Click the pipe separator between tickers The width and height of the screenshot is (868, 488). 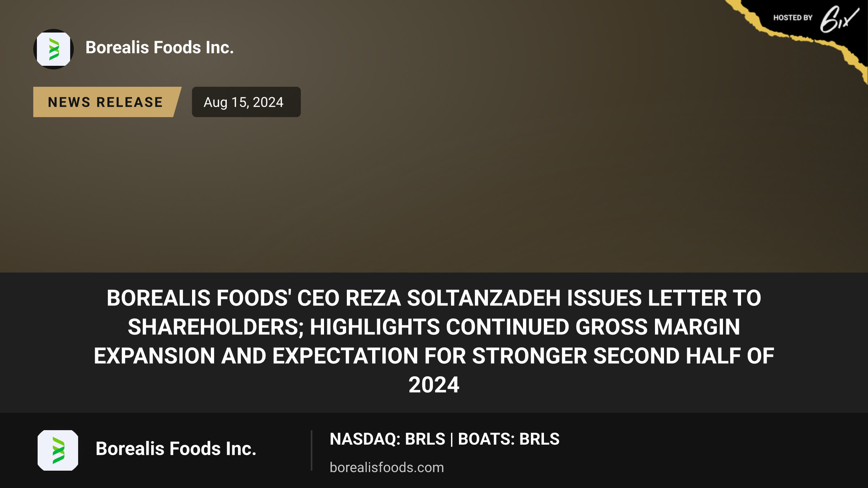click(x=451, y=439)
